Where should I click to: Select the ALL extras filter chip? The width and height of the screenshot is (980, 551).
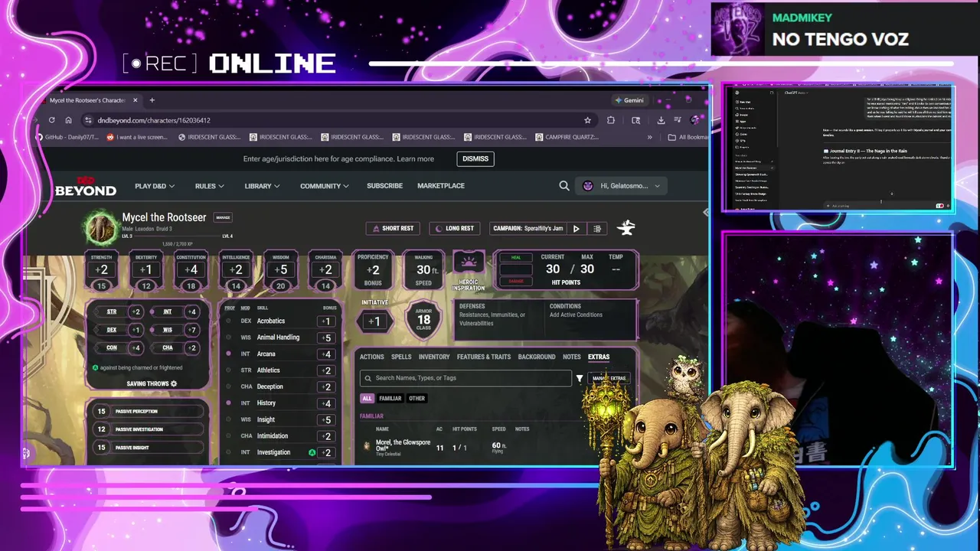pos(367,398)
